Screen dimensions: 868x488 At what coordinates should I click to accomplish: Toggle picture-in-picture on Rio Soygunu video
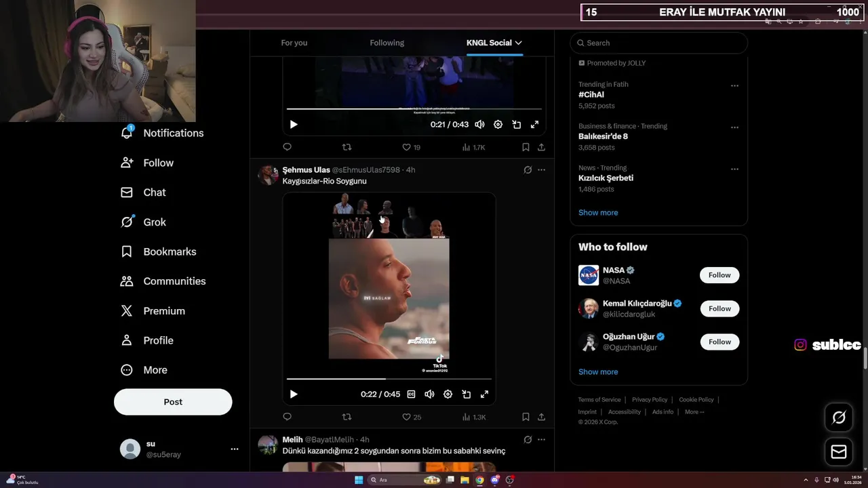pos(466,394)
